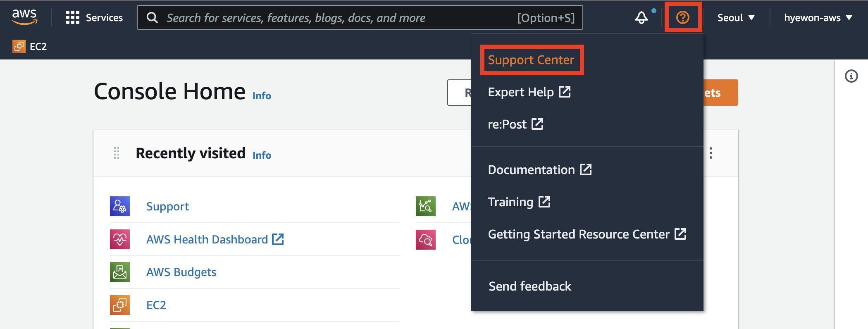The image size is (868, 329).
Task: Click the AWS Health Dashboard heart icon
Action: 120,239
